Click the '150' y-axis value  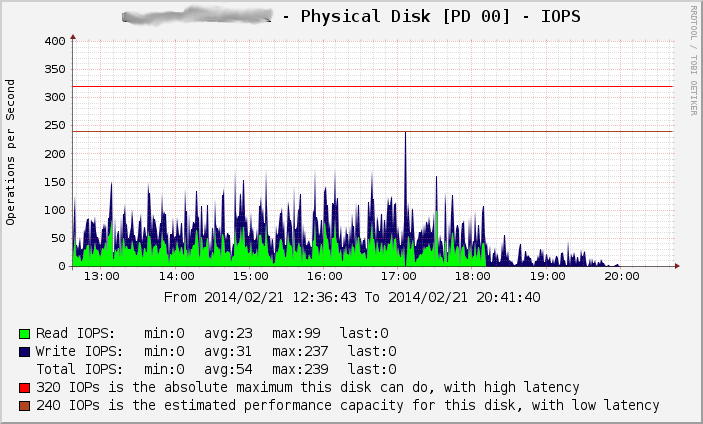tap(55, 182)
